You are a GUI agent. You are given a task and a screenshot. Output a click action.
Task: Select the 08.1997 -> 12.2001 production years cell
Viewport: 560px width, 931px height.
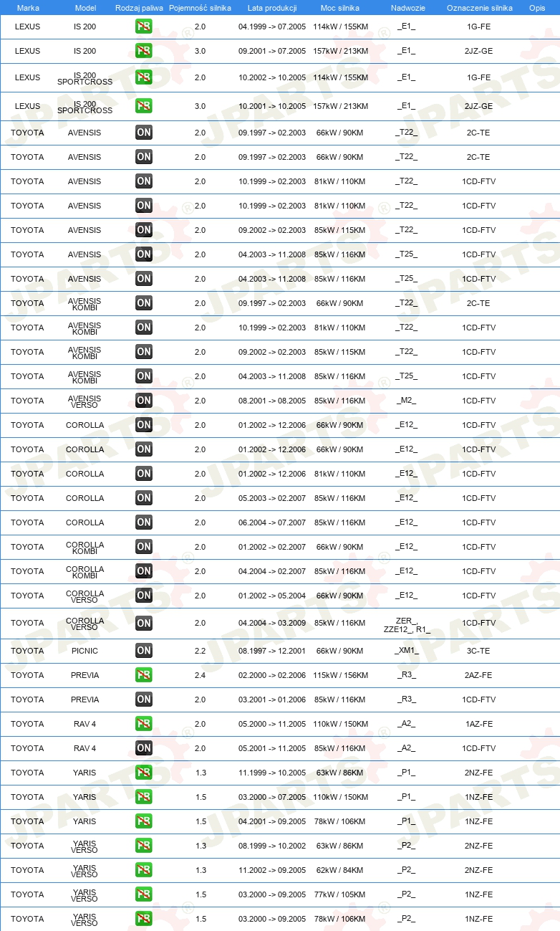(x=272, y=651)
